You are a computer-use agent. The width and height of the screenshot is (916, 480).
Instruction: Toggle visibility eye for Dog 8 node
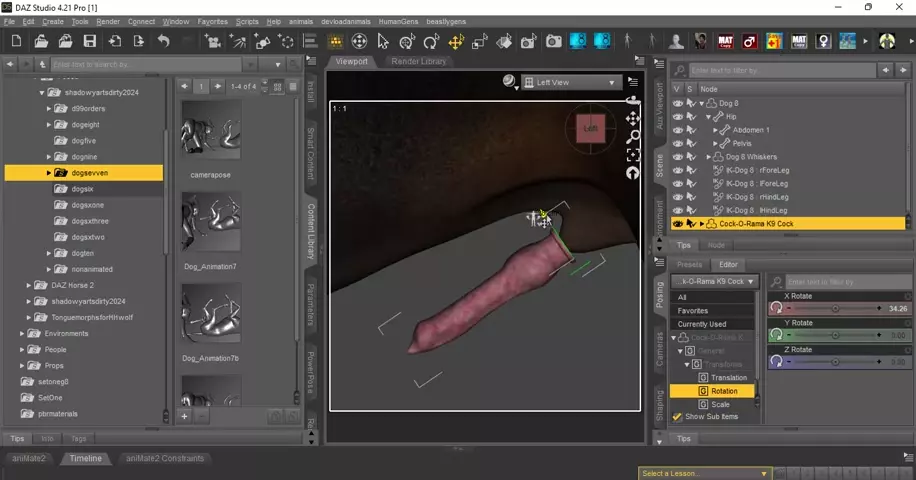pyautogui.click(x=678, y=103)
